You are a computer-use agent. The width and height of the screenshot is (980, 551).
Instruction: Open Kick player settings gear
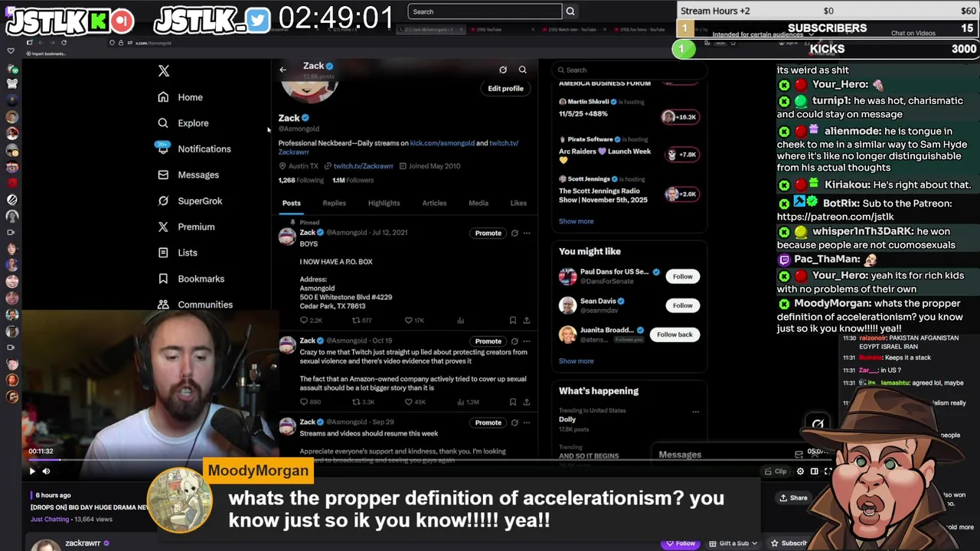800,472
